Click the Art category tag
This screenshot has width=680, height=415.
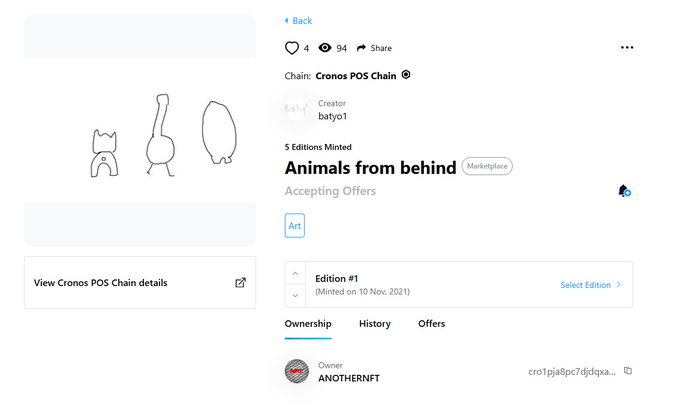coord(294,225)
